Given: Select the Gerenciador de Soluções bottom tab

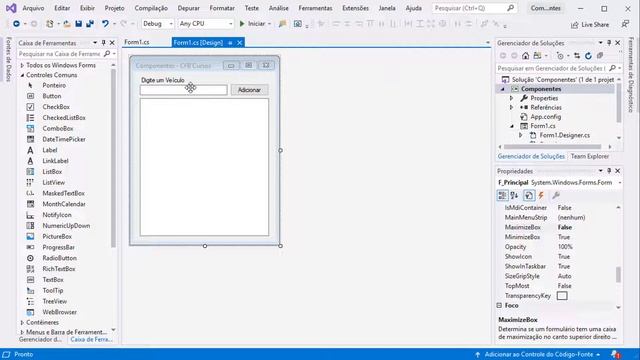Looking at the screenshot, I should pos(531,156).
